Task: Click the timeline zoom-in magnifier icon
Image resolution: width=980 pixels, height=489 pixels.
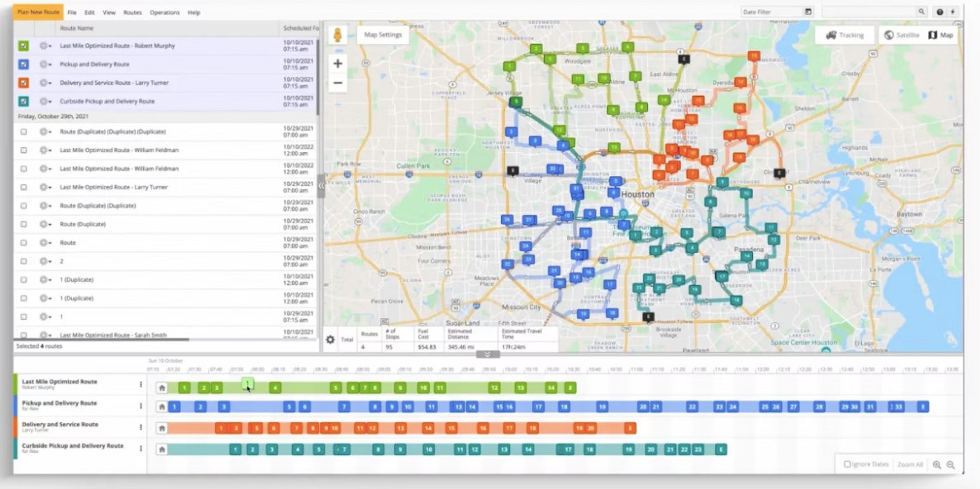Action: [x=937, y=465]
